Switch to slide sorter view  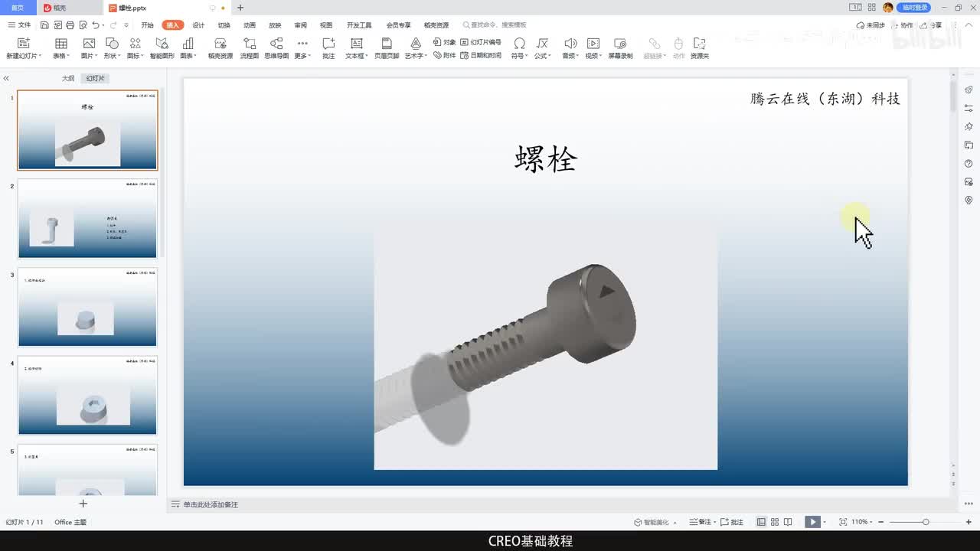(775, 522)
